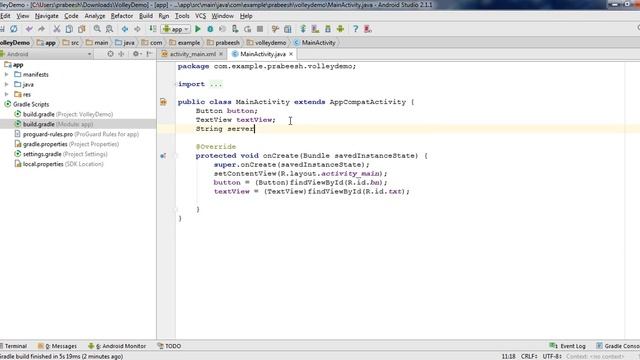Expand the manifests folder

(x=7, y=75)
